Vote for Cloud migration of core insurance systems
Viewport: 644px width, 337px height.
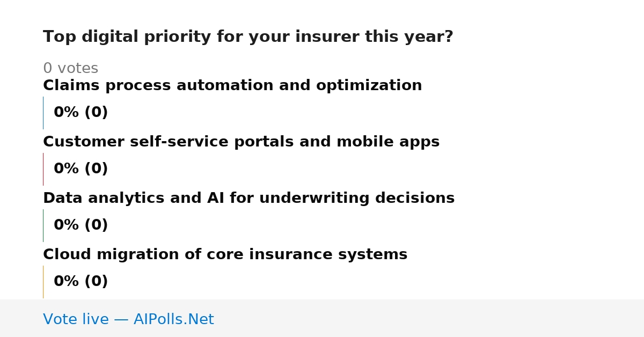pyautogui.click(x=225, y=255)
